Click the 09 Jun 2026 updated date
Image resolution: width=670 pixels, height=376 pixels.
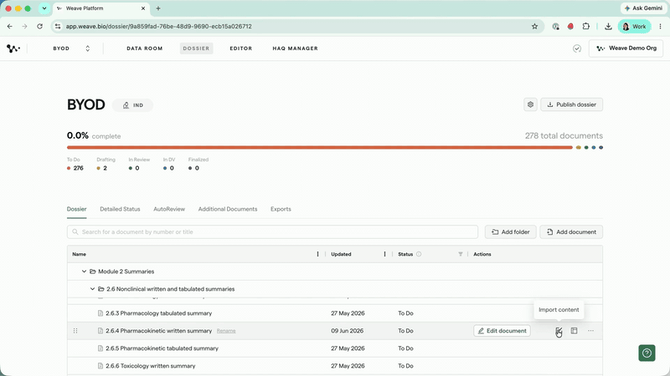click(347, 331)
